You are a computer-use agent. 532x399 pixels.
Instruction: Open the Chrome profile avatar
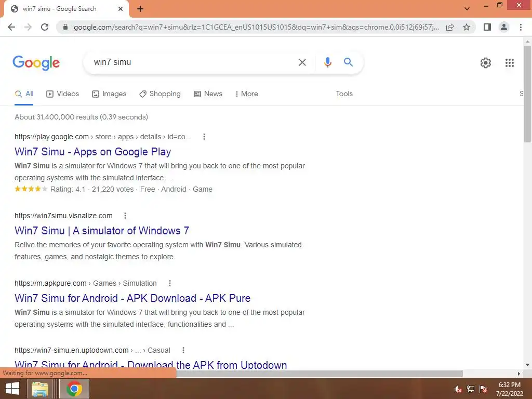click(x=504, y=27)
